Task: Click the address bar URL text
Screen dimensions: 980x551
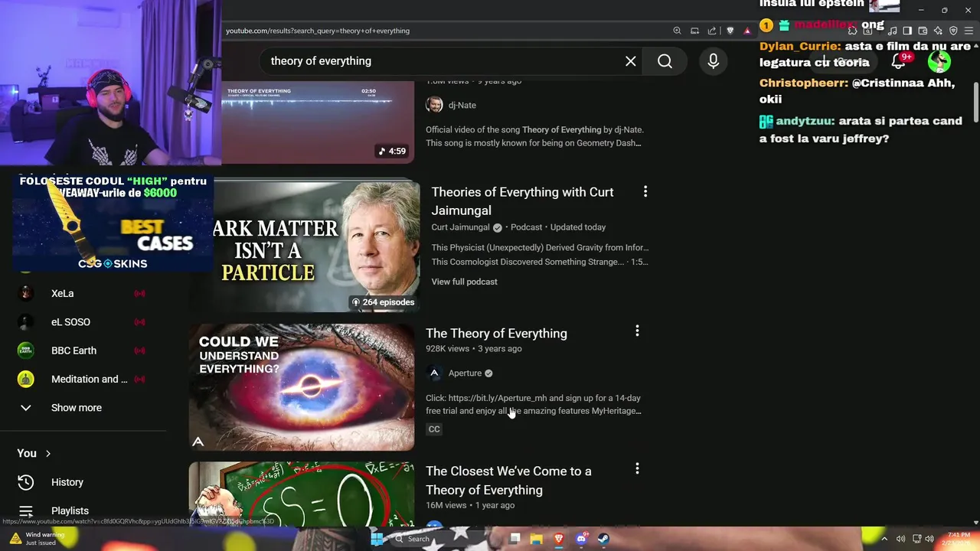Action: [x=318, y=31]
